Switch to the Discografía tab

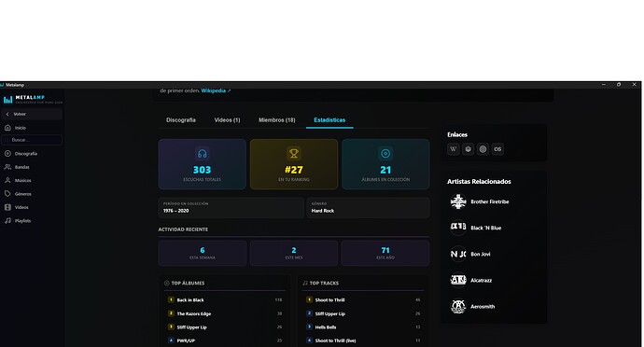(x=181, y=120)
